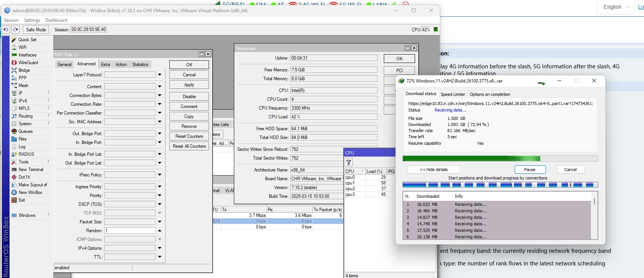This screenshot has width=644, height=278.
Task: Click the Session MAC address field
Action: pos(89,29)
